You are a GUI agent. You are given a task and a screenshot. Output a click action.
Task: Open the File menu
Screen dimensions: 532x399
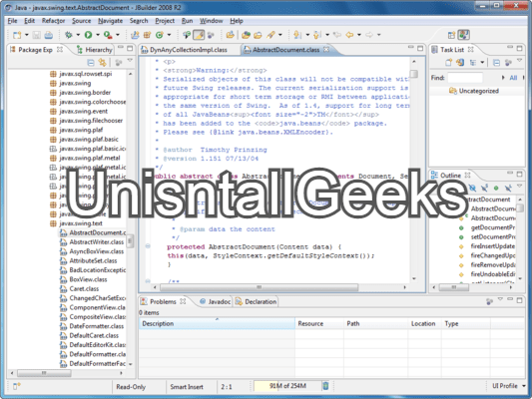tap(12, 21)
